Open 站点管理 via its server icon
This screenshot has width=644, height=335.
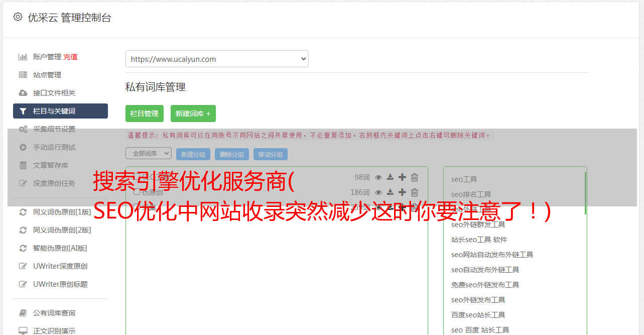coord(23,75)
